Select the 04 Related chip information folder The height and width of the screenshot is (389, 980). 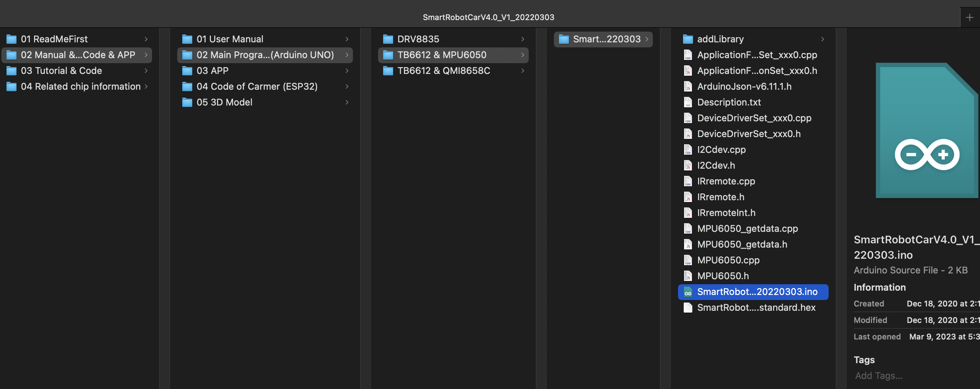point(80,87)
